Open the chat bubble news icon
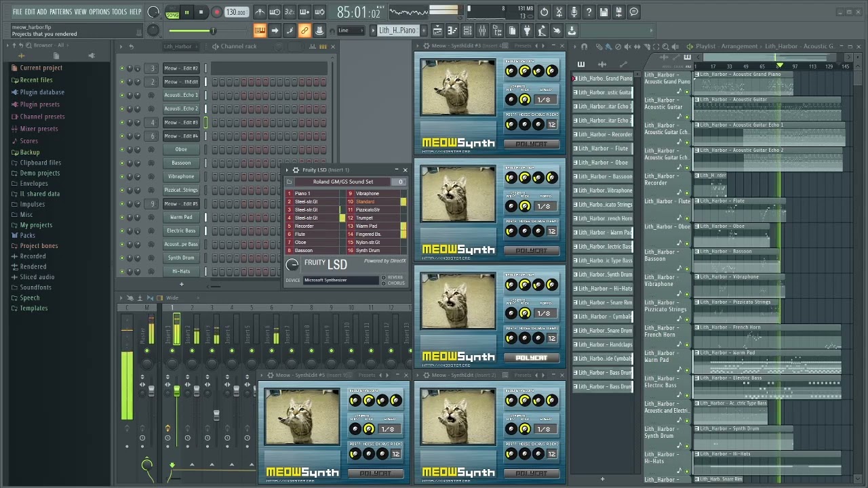The width and height of the screenshot is (868, 488). 634,12
